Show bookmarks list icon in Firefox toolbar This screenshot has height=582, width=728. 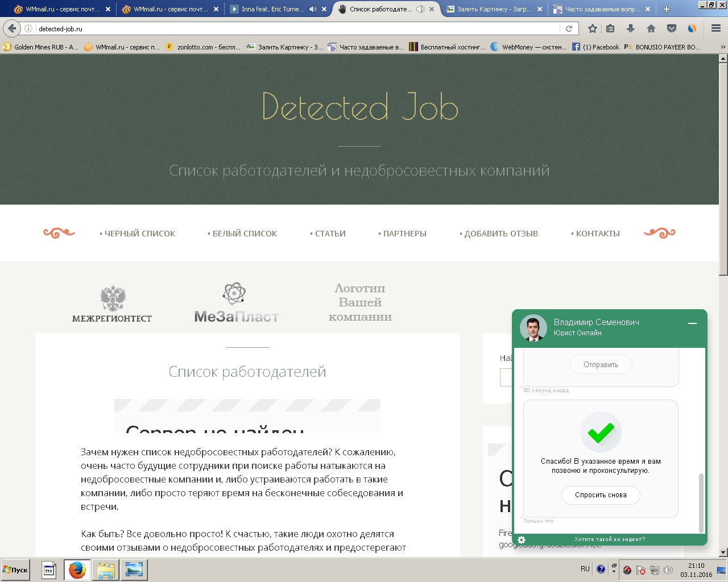click(x=610, y=28)
